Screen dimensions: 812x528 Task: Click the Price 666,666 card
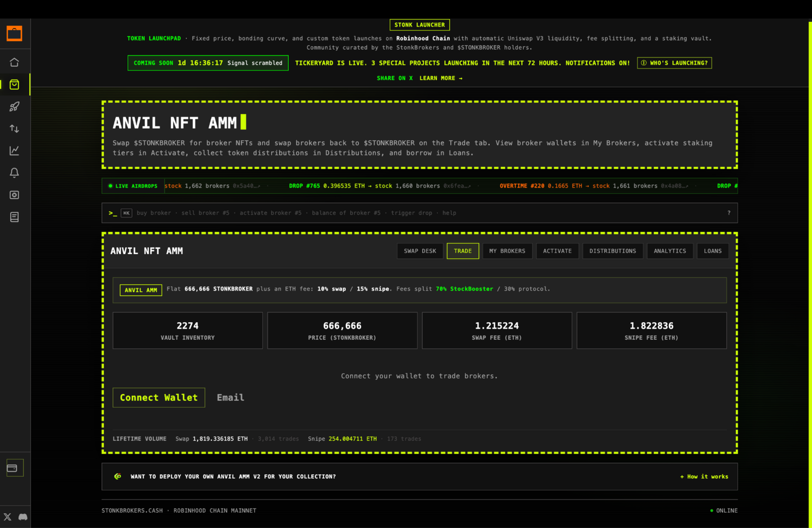[x=342, y=331]
